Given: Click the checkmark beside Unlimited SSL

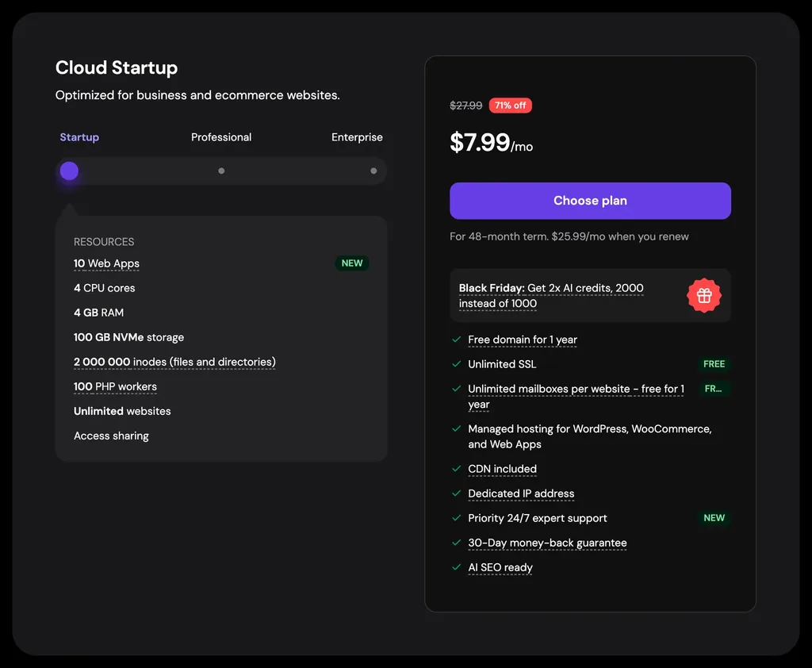Looking at the screenshot, I should [x=456, y=364].
